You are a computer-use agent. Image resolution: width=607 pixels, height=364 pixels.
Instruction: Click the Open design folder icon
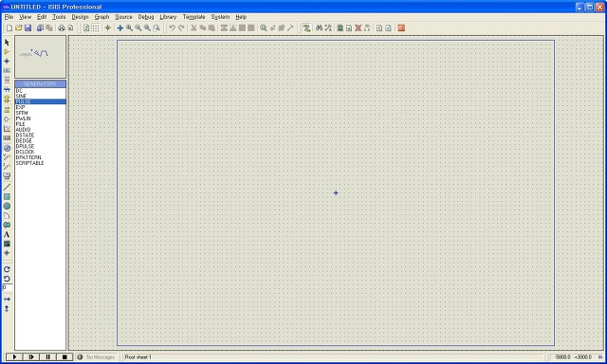pos(19,27)
